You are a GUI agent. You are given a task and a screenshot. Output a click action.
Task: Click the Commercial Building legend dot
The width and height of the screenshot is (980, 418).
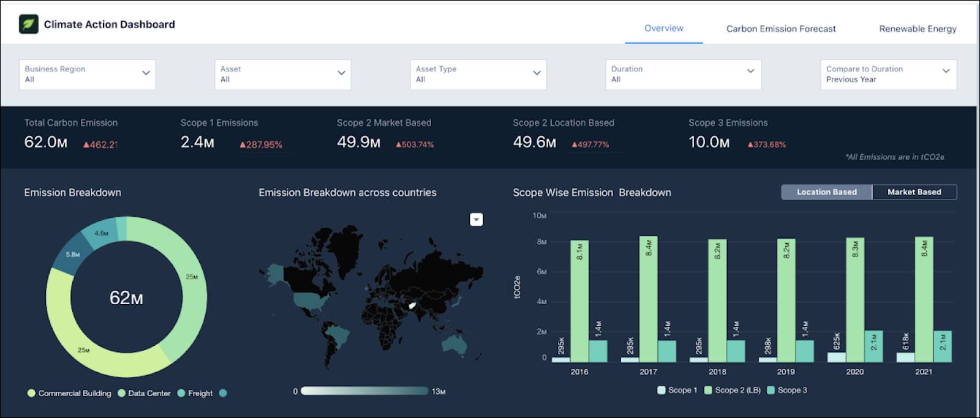coord(31,394)
